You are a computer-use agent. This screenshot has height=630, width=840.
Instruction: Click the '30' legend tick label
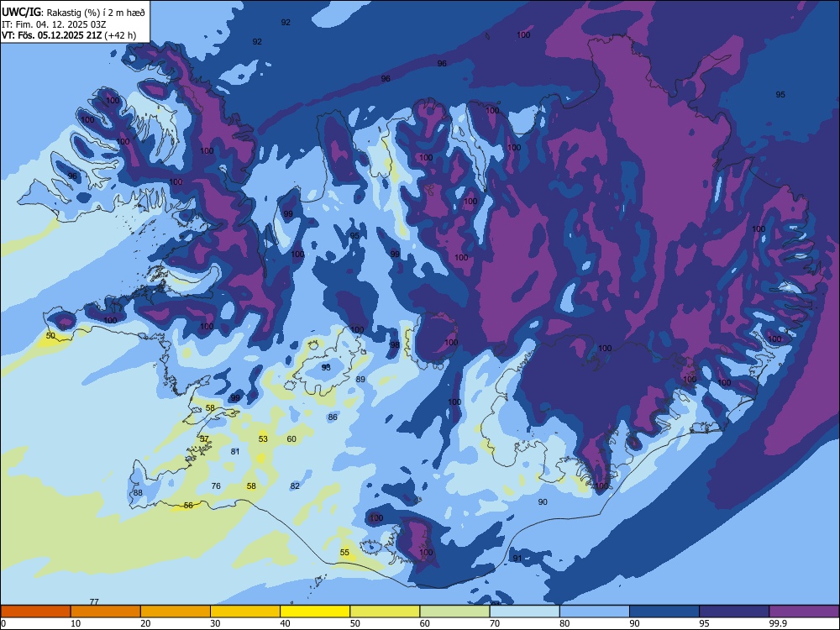(215, 623)
